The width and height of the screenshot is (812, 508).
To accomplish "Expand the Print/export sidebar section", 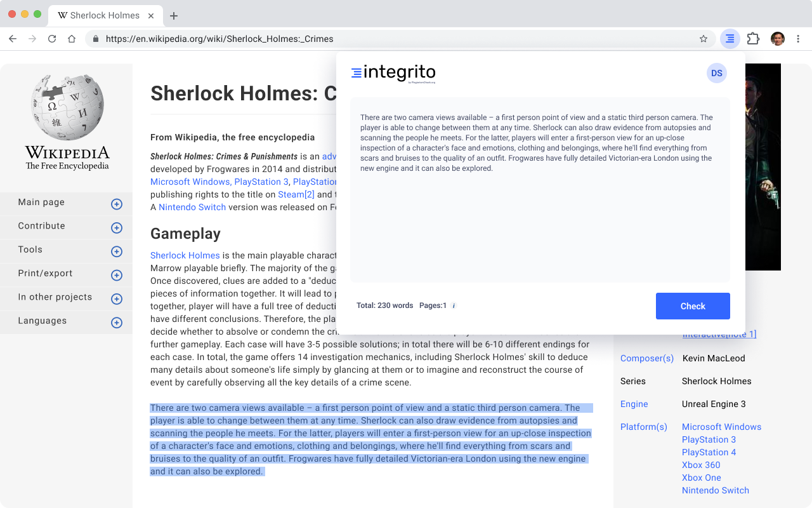I will click(117, 275).
